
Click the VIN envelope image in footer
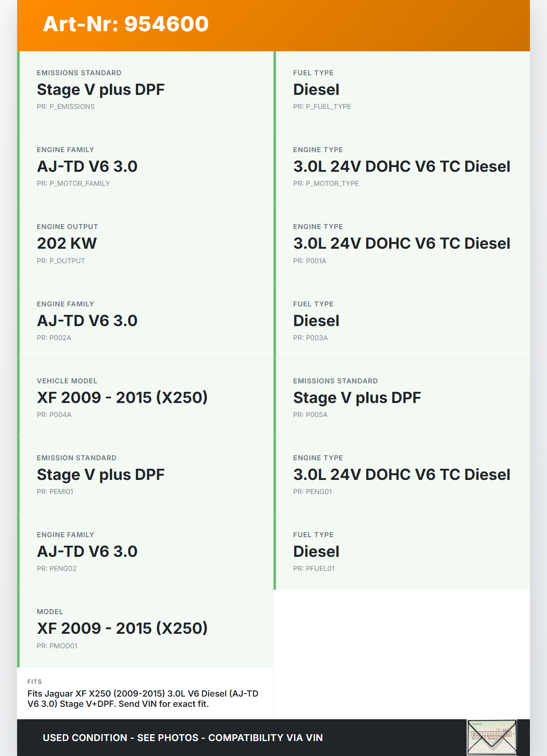point(492,737)
